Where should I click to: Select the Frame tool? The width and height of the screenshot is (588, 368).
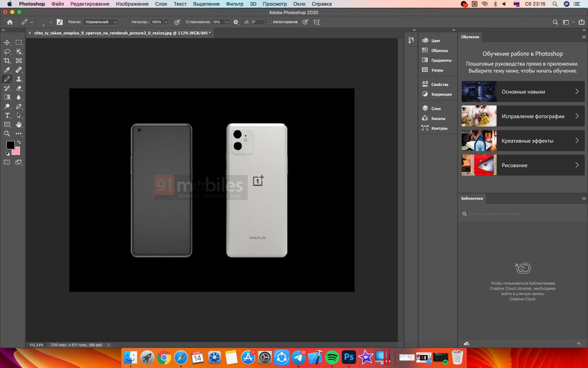[19, 61]
